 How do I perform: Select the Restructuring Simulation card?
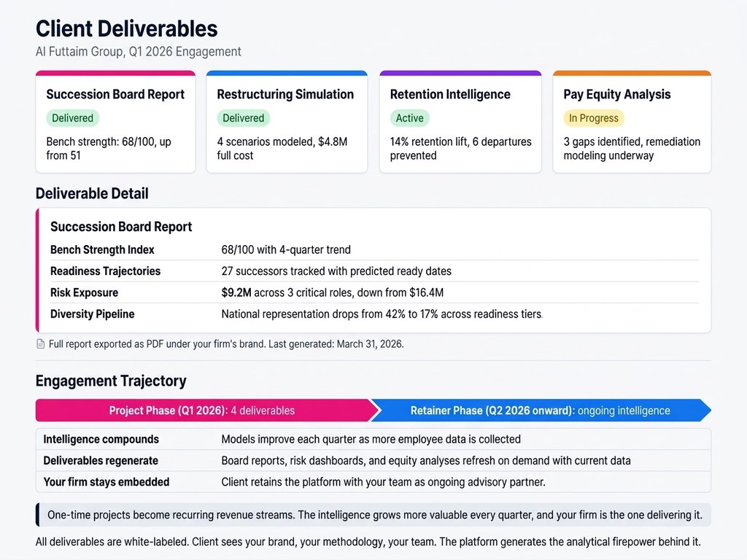(x=286, y=122)
